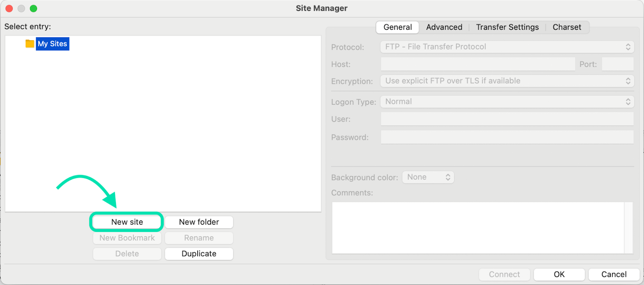
Task: Switch to the Charset tab
Action: coord(567,27)
